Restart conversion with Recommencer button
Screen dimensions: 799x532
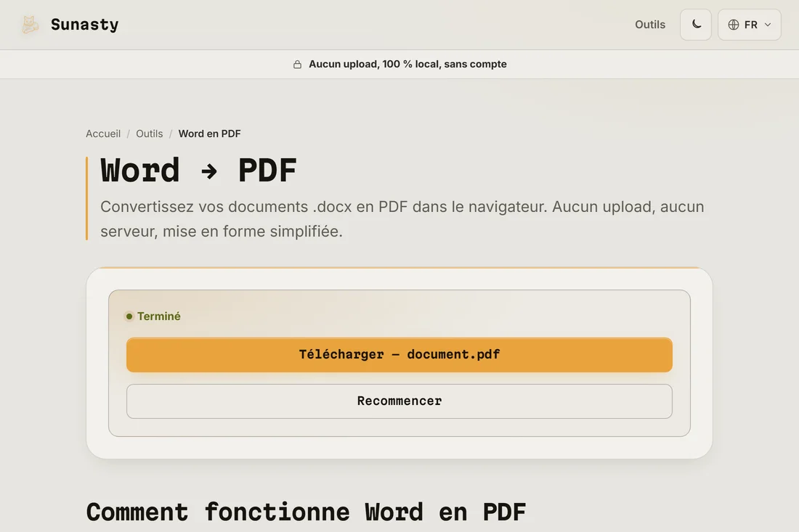(x=399, y=401)
